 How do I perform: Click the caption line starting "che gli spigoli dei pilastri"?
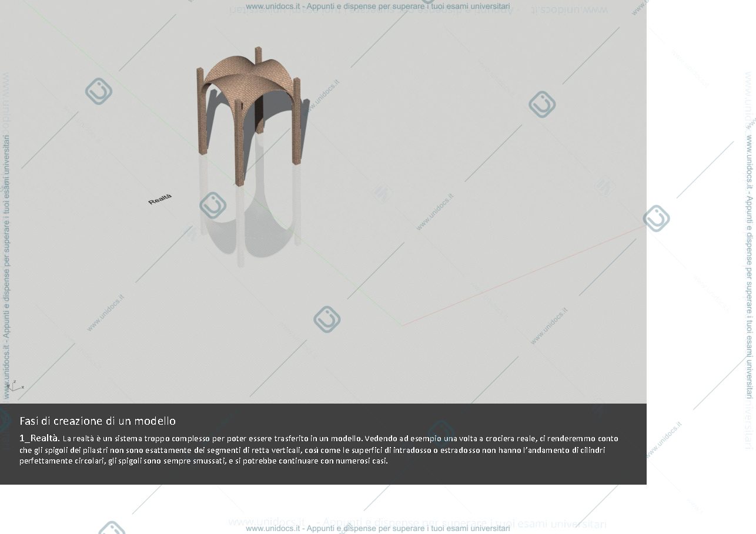[x=312, y=450]
